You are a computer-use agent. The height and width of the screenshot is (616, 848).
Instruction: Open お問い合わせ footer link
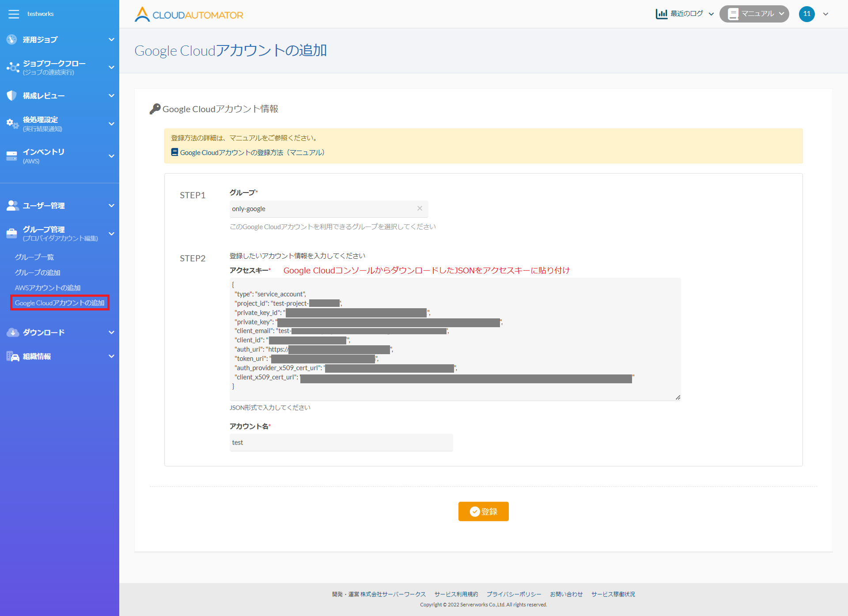click(x=566, y=594)
